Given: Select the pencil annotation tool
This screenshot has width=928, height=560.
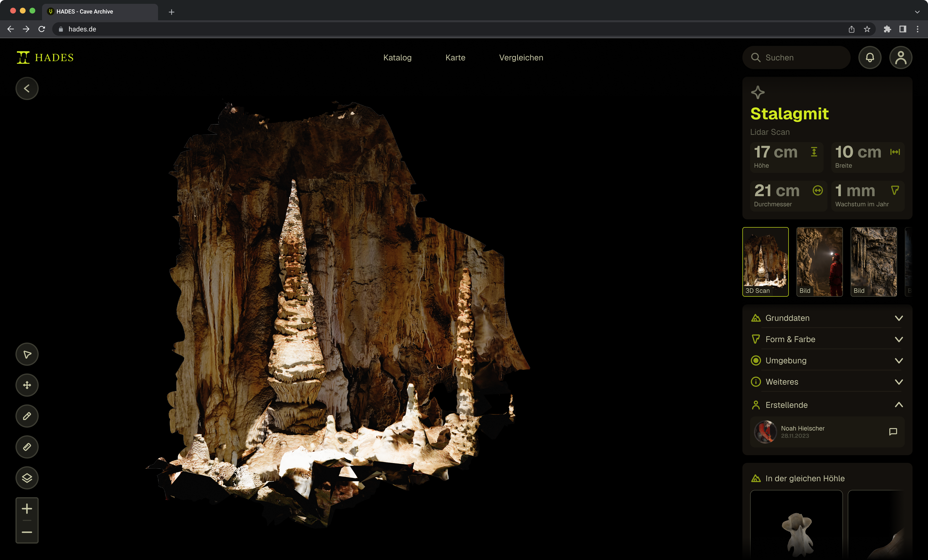Looking at the screenshot, I should click(x=27, y=416).
